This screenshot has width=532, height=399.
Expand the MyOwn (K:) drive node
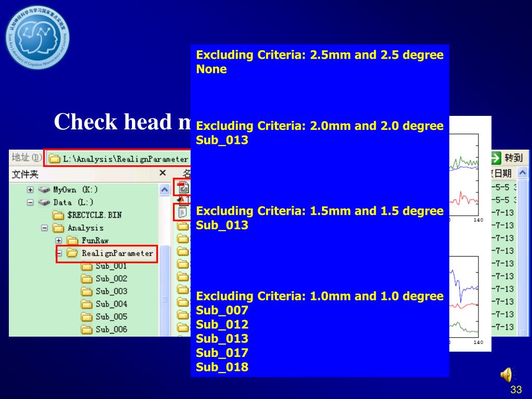pyautogui.click(x=30, y=190)
